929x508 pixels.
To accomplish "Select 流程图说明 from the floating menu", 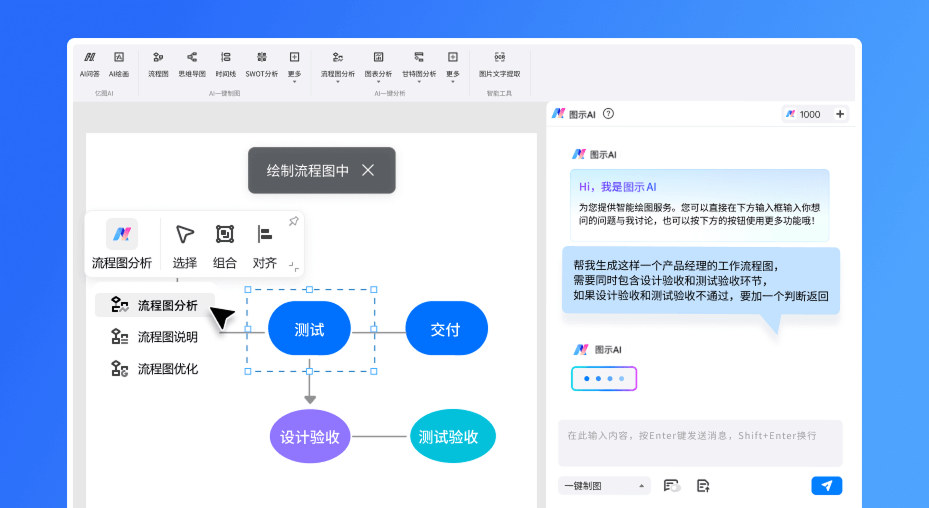I will pyautogui.click(x=167, y=337).
